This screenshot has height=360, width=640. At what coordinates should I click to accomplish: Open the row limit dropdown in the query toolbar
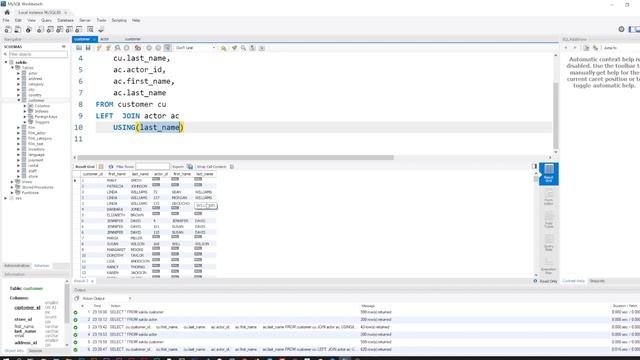click(x=195, y=48)
